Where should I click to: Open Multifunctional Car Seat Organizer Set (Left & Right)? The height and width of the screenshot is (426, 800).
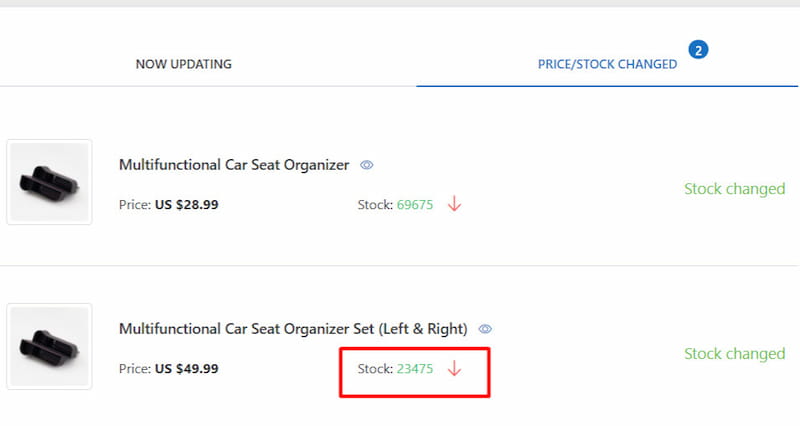[292, 329]
